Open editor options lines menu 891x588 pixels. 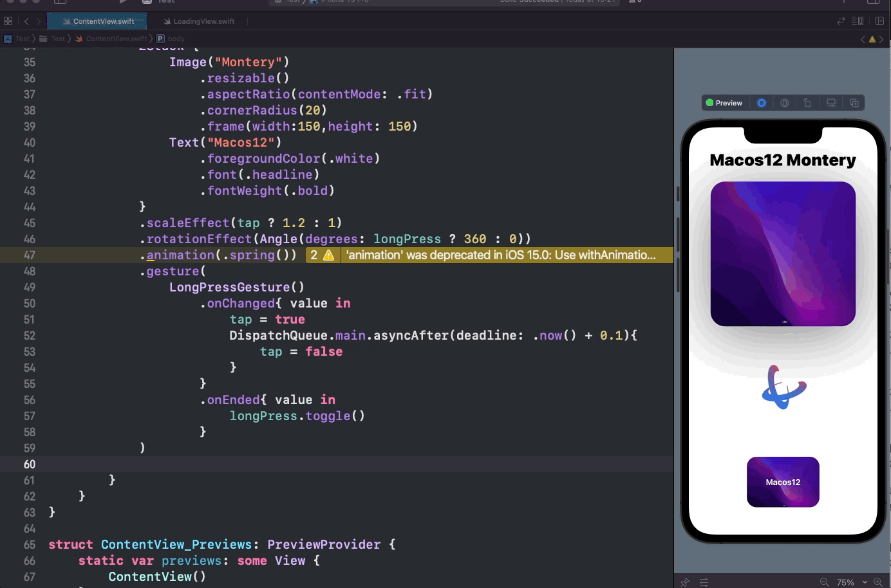(x=858, y=21)
